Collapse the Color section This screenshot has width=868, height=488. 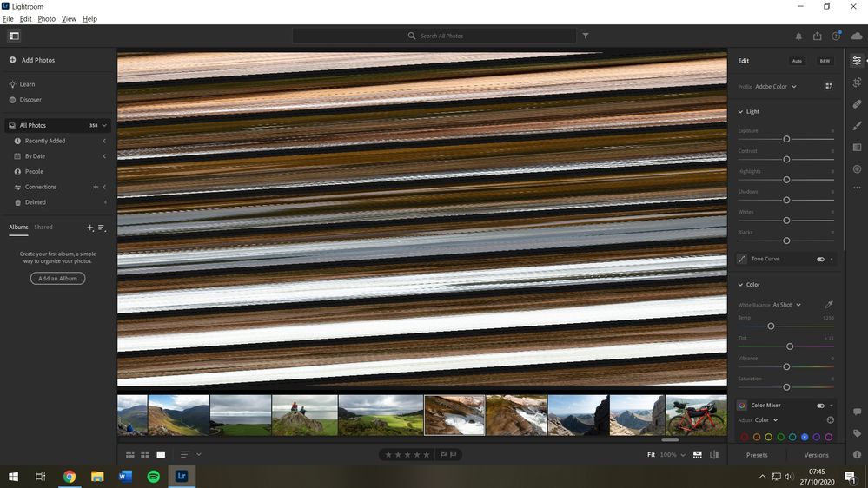pyautogui.click(x=740, y=285)
